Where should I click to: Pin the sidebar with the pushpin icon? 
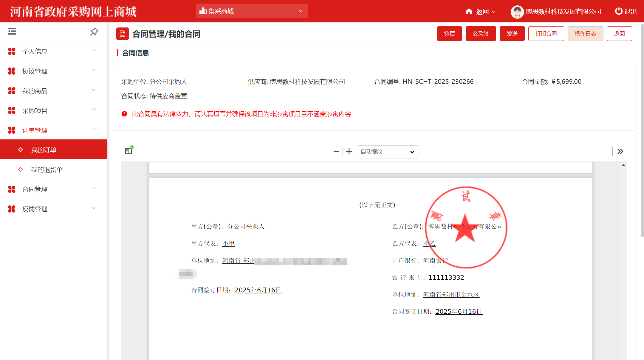pyautogui.click(x=94, y=32)
